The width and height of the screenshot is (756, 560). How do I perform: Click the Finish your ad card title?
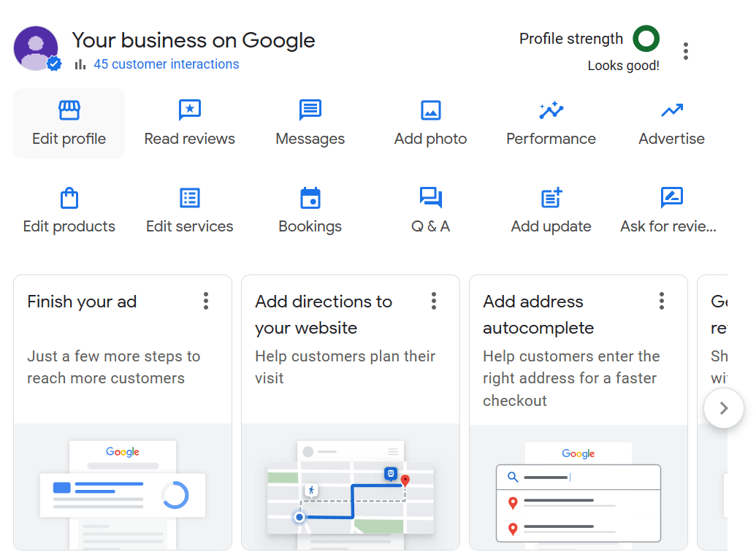pyautogui.click(x=82, y=302)
